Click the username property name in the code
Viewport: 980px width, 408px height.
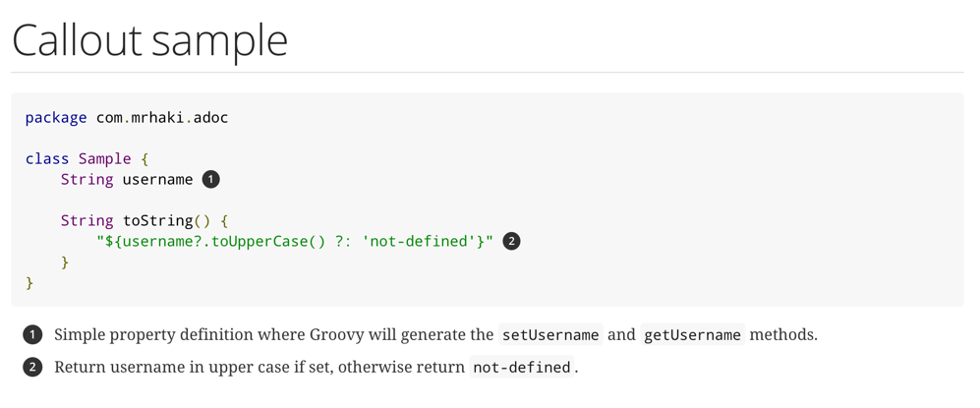157,179
